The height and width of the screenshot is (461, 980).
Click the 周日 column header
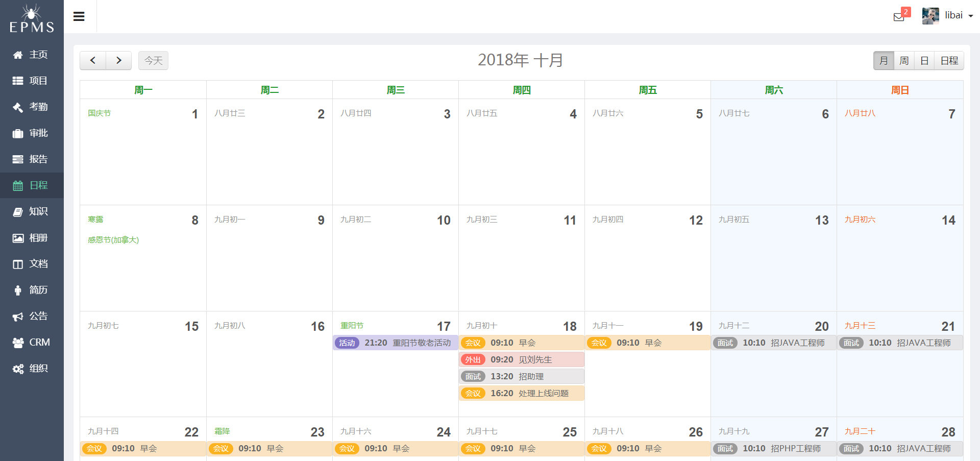[x=900, y=90]
